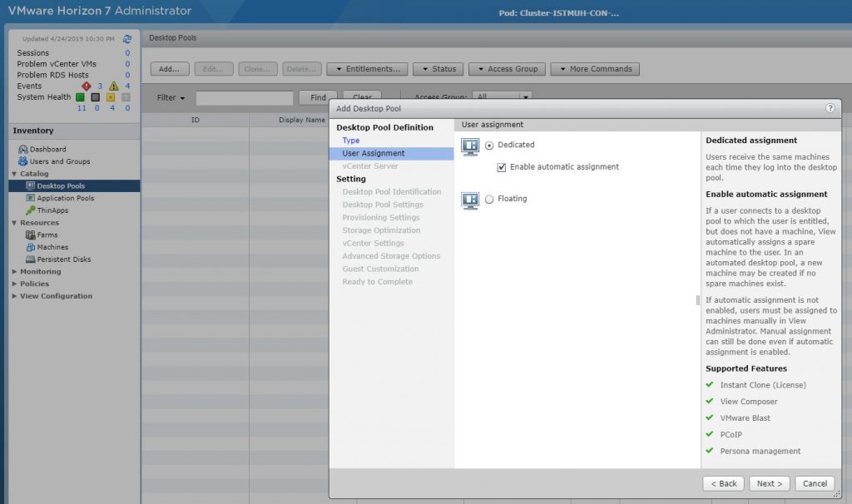Click the Add... button
The image size is (852, 504).
pyautogui.click(x=170, y=69)
